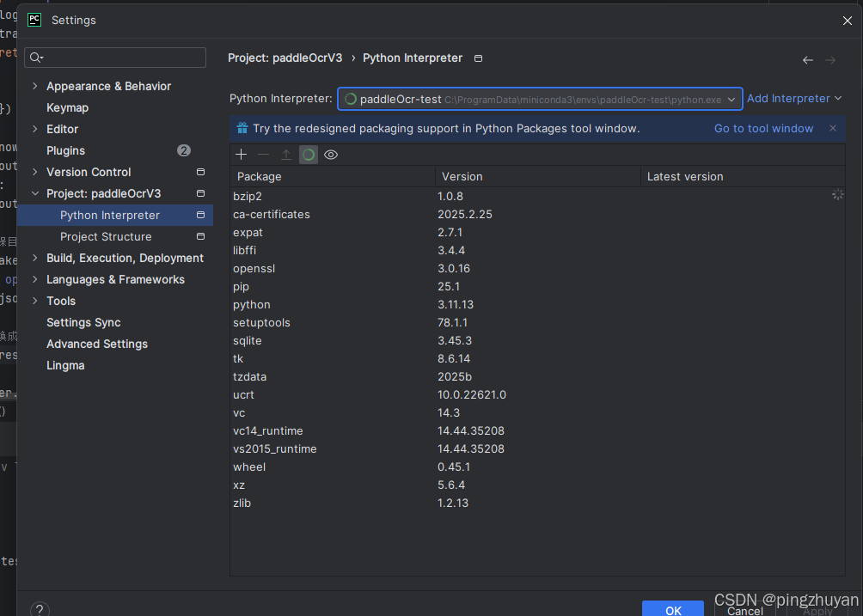The height and width of the screenshot is (616, 863).
Task: Expand the Editor section
Action: tap(35, 129)
